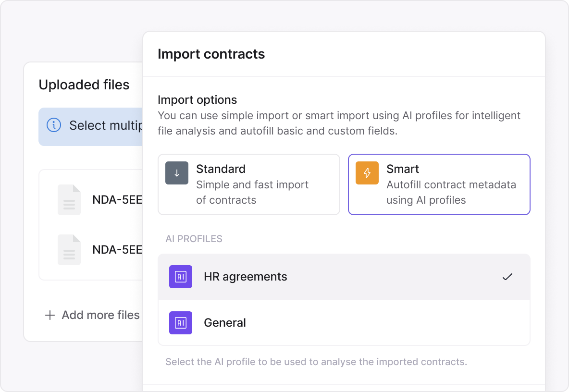Image resolution: width=569 pixels, height=392 pixels.
Task: Click the NDA-5EE document file icon
Action: click(x=69, y=199)
